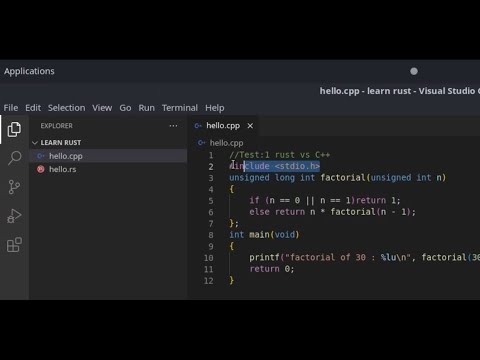Open the Applications menu in top panel
The width and height of the screenshot is (480, 360).
29,71
